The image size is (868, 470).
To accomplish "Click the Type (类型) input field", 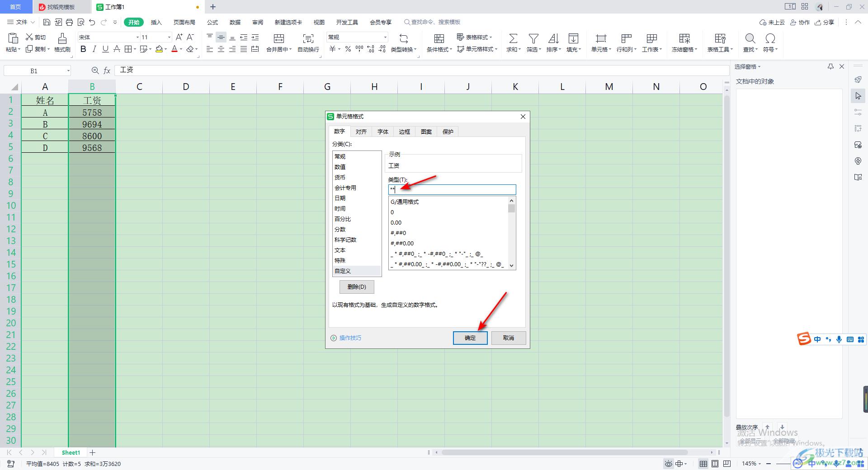I will pos(452,189).
